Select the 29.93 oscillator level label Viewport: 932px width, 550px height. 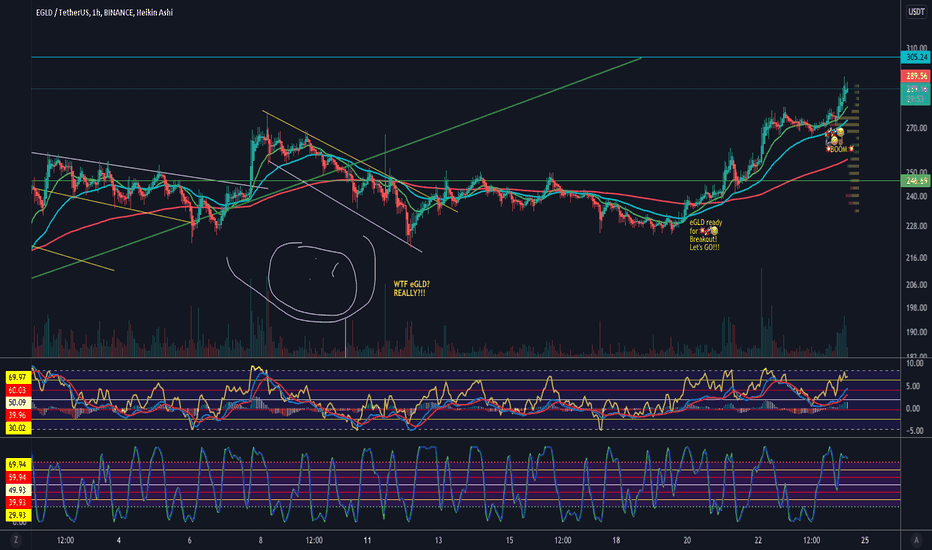pyautogui.click(x=18, y=515)
